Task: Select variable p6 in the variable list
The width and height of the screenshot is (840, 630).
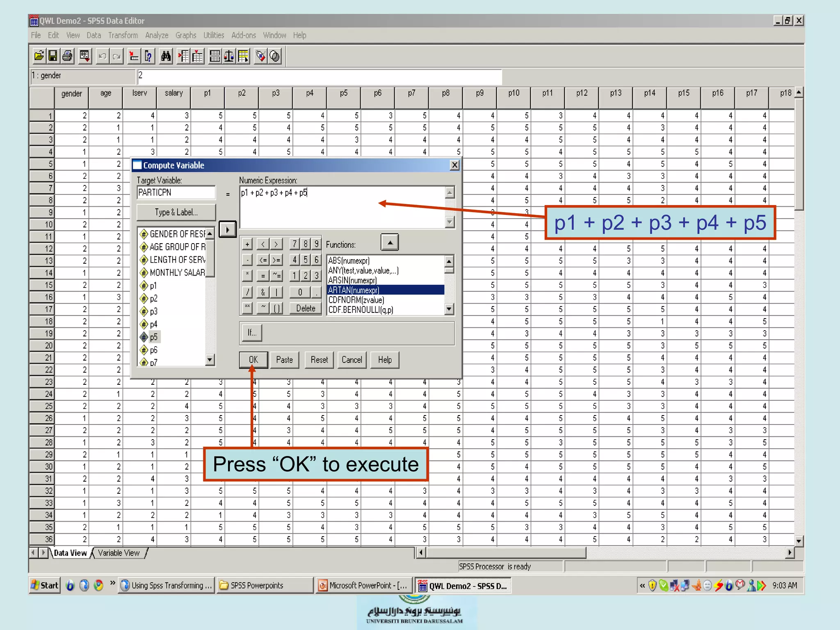Action: tap(153, 350)
